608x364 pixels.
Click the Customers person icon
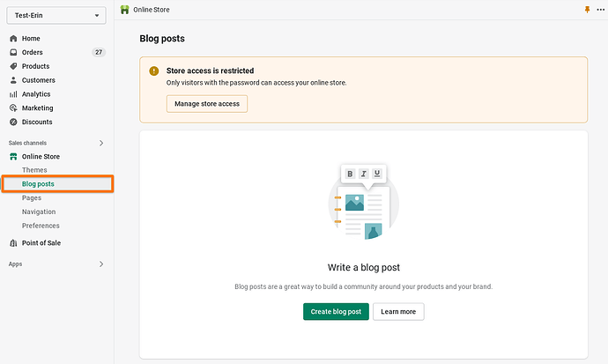click(x=13, y=80)
